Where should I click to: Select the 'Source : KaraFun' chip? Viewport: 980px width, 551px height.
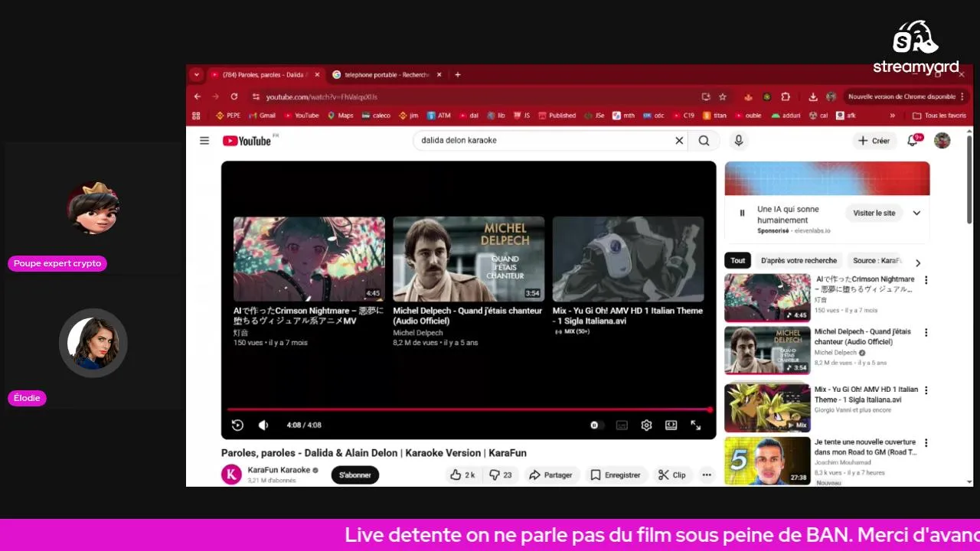(x=877, y=261)
